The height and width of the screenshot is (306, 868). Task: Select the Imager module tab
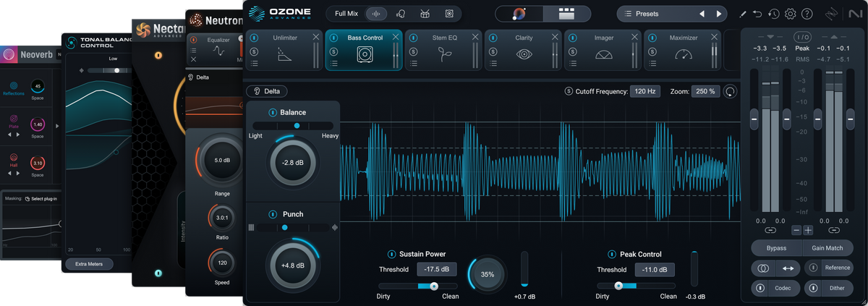tap(603, 51)
